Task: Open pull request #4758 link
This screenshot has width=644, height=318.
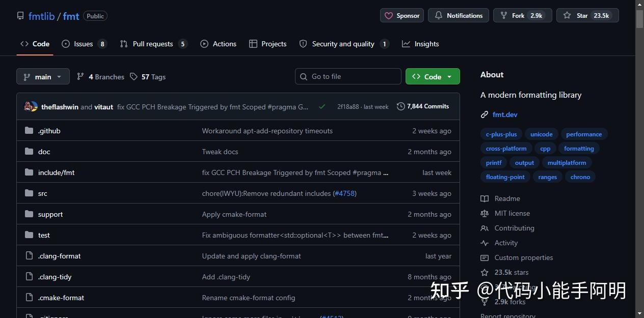Action: coord(344,193)
